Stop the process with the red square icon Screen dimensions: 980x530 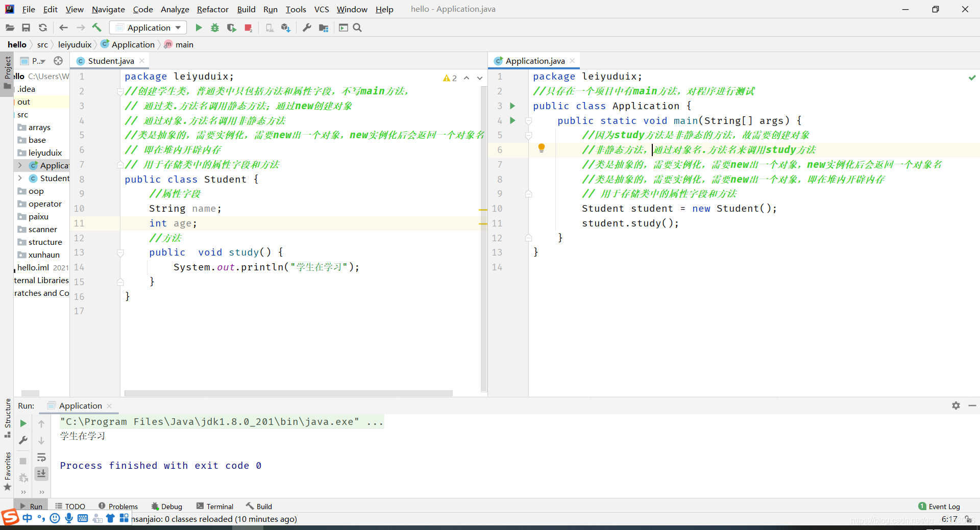pos(248,28)
